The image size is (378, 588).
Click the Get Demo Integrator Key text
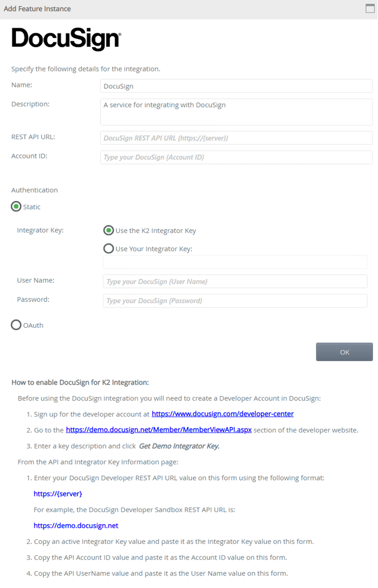(x=179, y=446)
